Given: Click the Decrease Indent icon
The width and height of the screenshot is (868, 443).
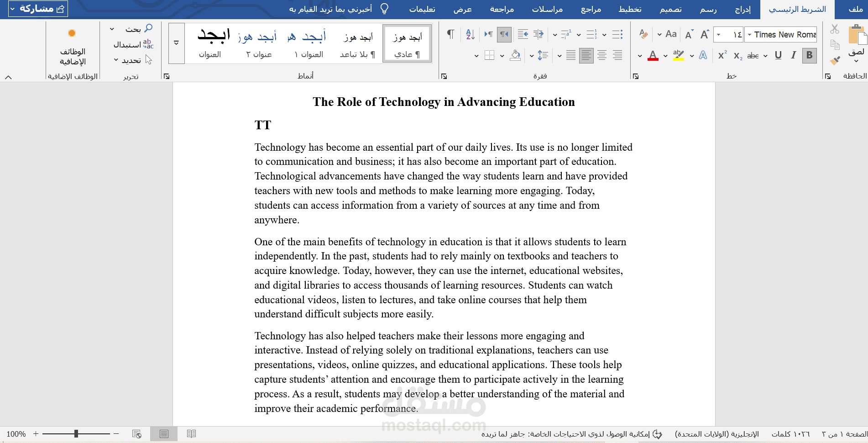Looking at the screenshot, I should [x=539, y=34].
